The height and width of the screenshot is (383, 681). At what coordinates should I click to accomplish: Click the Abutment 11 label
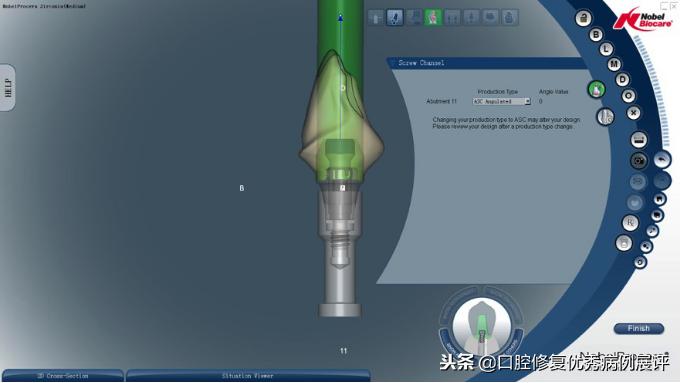441,102
